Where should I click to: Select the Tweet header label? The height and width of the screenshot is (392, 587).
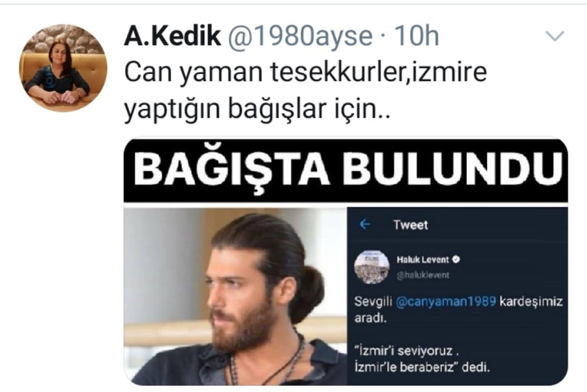410,225
